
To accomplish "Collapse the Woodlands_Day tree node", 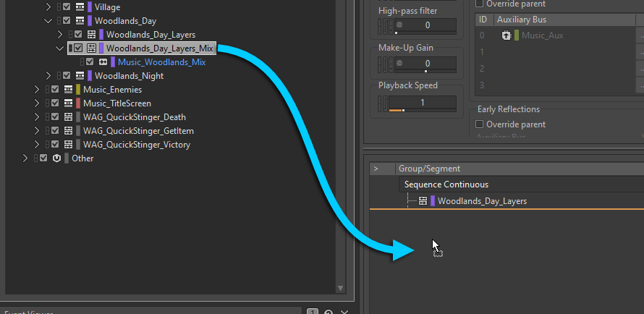I will coord(48,21).
